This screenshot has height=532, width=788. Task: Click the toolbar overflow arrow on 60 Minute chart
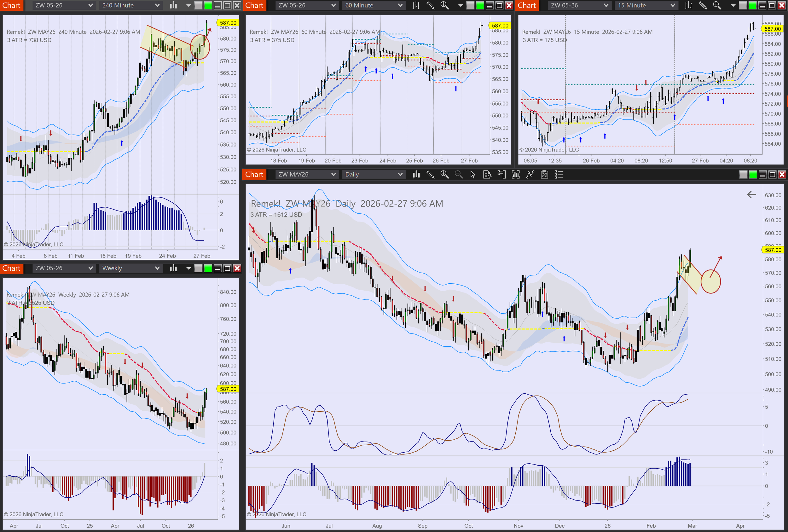pyautogui.click(x=460, y=5)
